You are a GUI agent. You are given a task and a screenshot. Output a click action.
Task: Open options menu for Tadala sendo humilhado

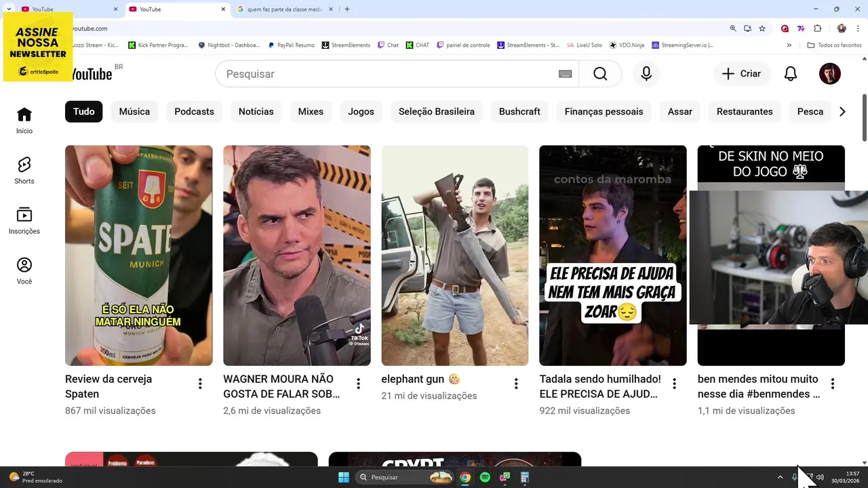click(674, 384)
